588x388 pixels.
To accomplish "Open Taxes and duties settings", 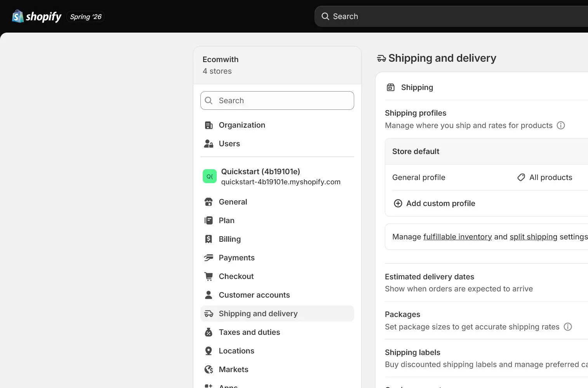I will pyautogui.click(x=277, y=332).
